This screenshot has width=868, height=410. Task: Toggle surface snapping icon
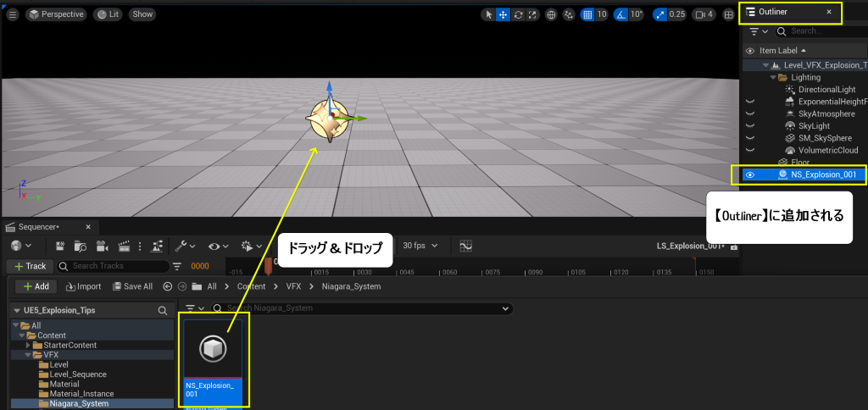tap(569, 15)
